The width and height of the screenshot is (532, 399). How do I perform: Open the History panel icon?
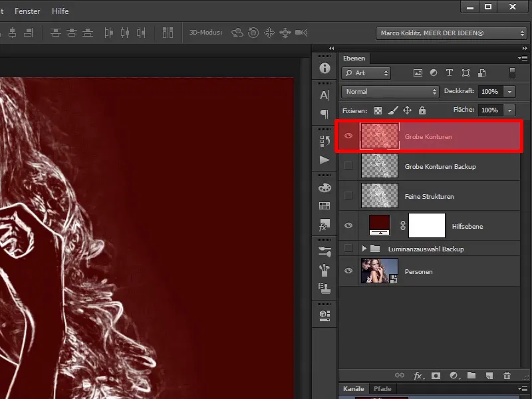[x=325, y=141]
